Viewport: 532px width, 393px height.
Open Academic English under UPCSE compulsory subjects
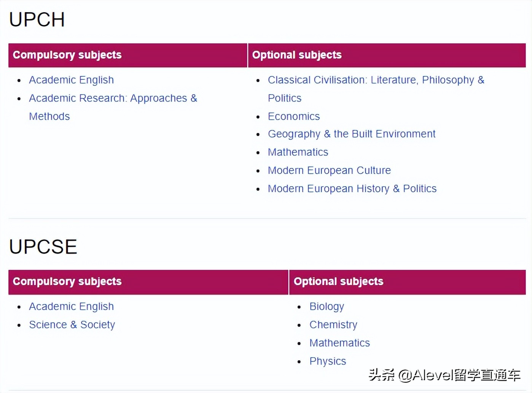point(71,306)
